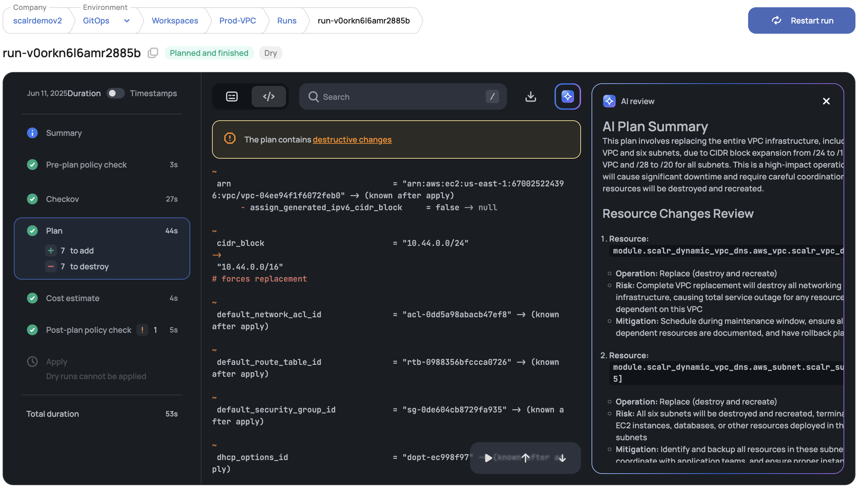Click the green check beside Plan
This screenshot has height=503, width=868.
[32, 231]
